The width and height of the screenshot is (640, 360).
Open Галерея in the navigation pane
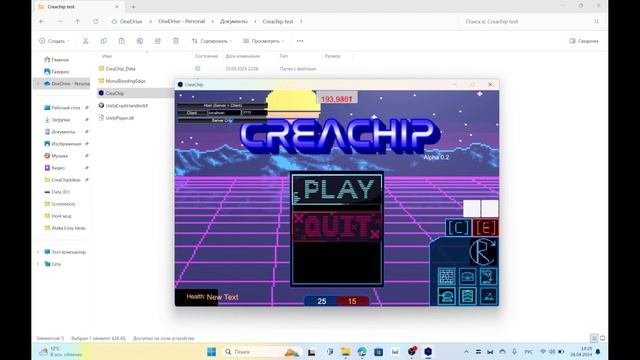coord(56,71)
